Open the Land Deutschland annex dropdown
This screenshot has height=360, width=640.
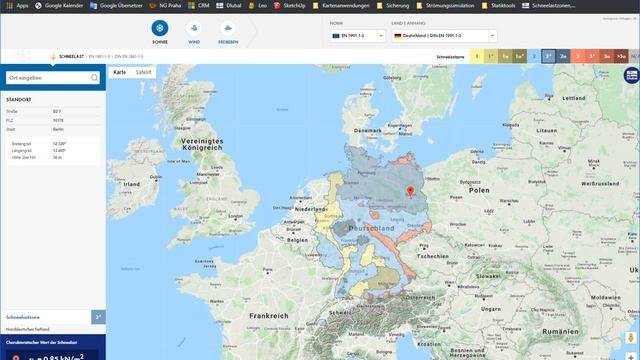444,36
